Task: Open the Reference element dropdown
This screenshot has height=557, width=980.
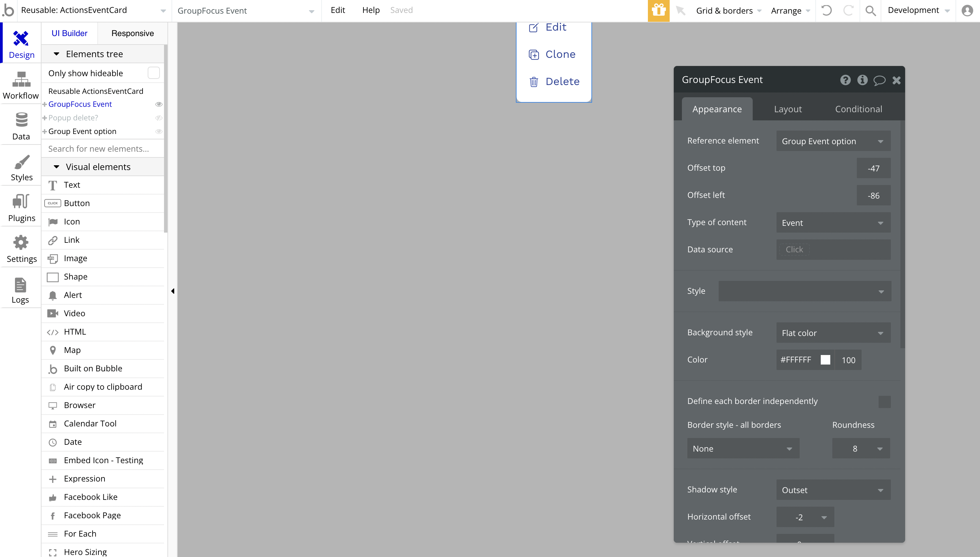Action: (833, 141)
